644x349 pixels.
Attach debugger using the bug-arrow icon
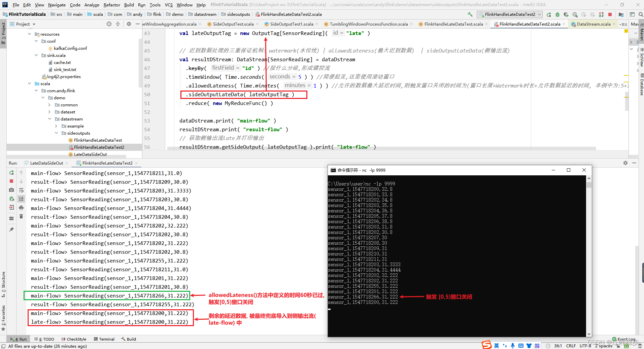click(x=11, y=199)
